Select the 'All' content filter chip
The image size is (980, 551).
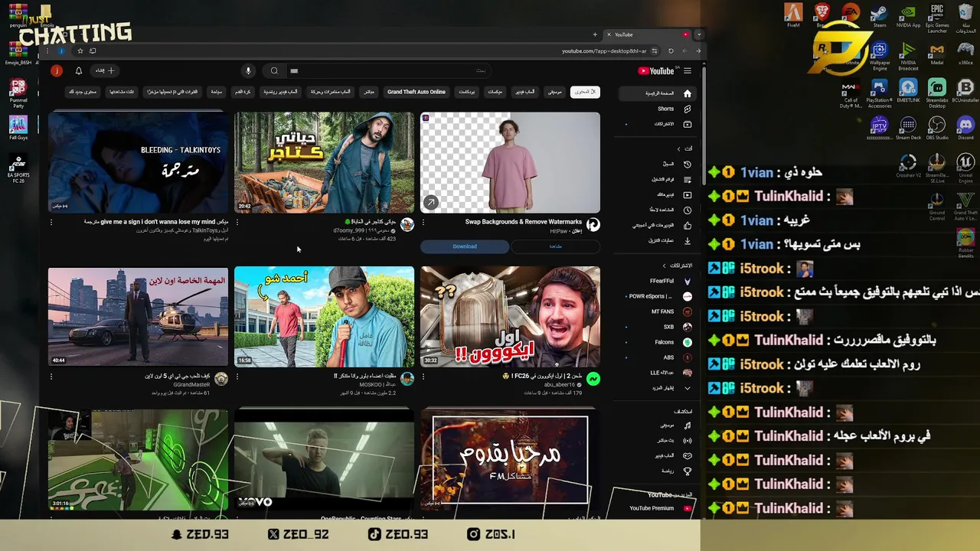[x=585, y=92]
